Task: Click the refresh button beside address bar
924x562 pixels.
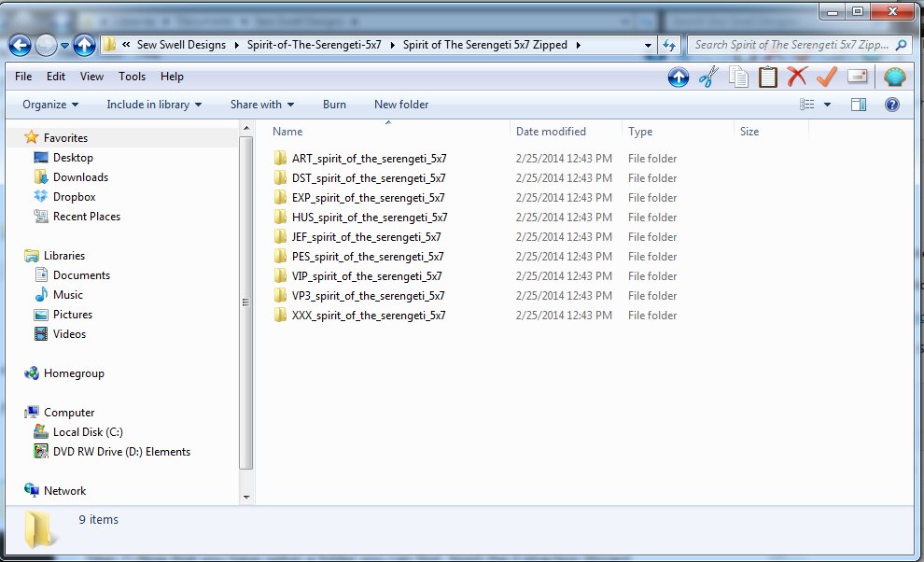Action: click(x=669, y=45)
